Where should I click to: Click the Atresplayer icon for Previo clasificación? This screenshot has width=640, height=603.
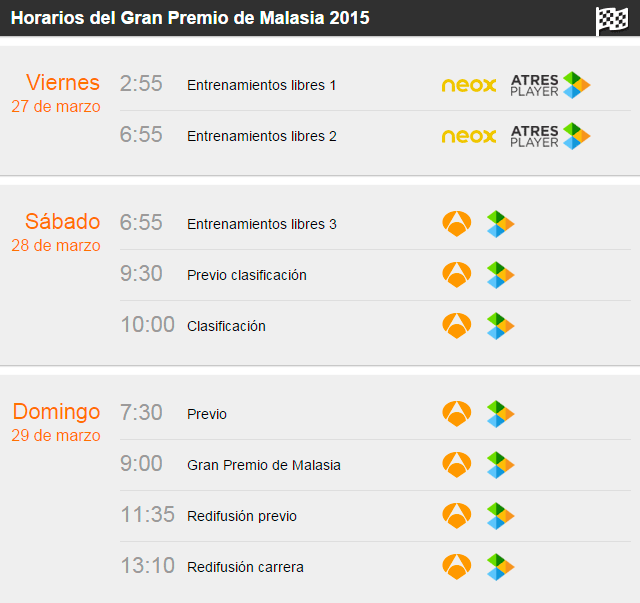coord(500,275)
